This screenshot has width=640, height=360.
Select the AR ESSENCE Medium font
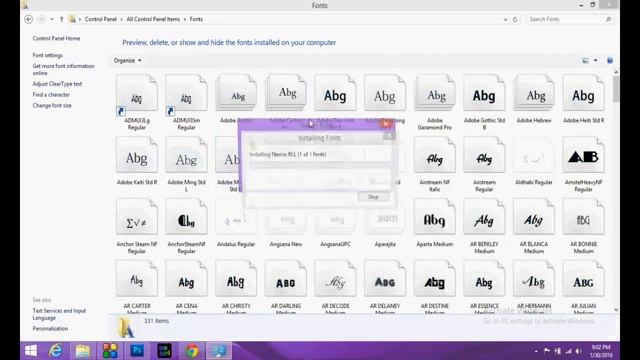tap(484, 279)
